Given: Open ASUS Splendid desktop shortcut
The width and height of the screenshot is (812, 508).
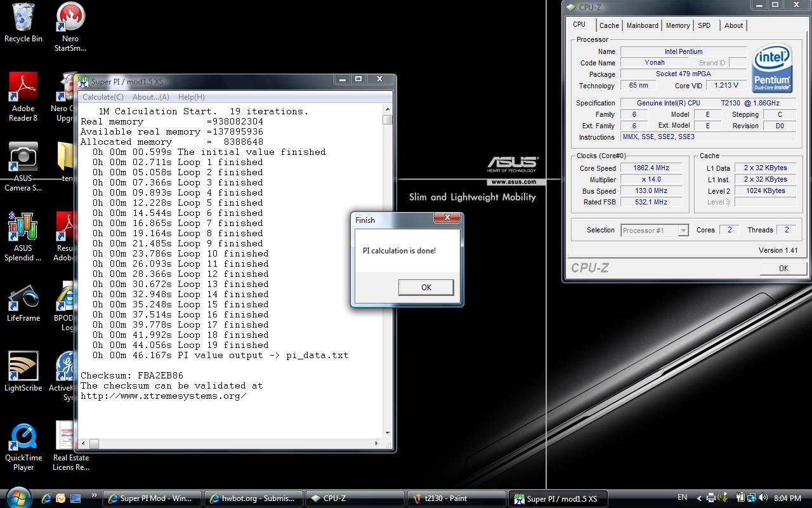Looking at the screenshot, I should (23, 236).
